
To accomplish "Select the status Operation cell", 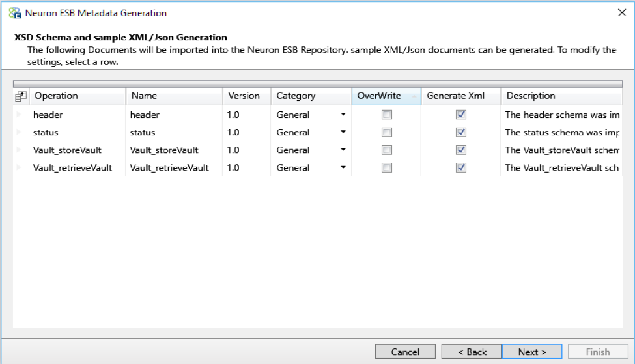I will pyautogui.click(x=78, y=132).
